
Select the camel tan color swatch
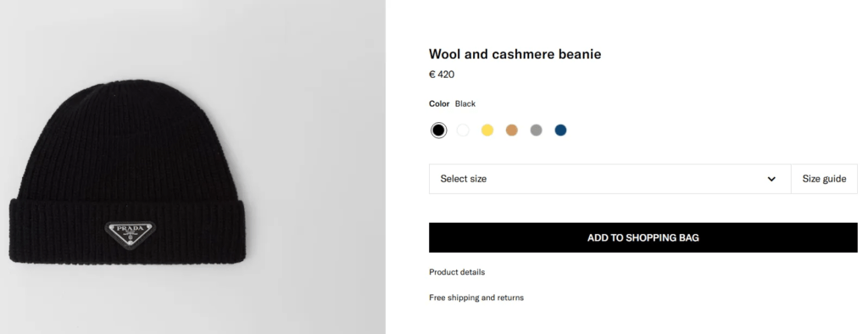[511, 131]
